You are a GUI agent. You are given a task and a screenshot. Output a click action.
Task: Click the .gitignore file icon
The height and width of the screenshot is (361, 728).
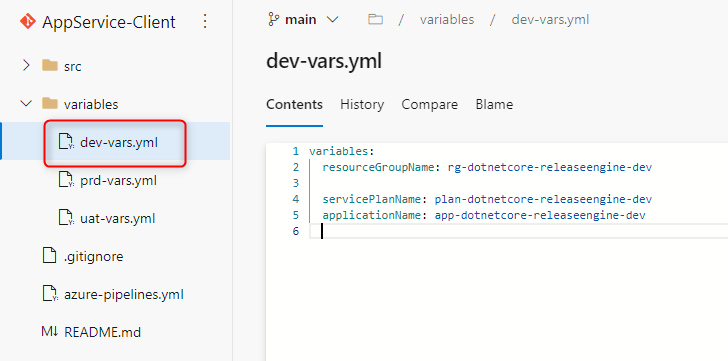(x=49, y=256)
